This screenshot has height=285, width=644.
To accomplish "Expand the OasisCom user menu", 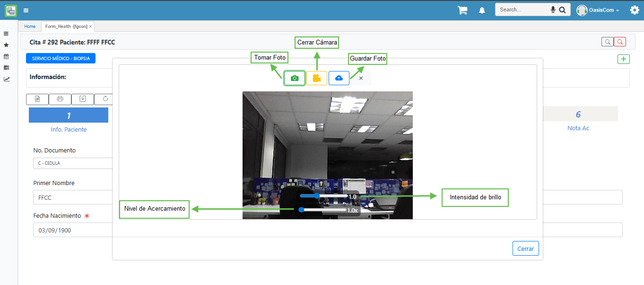I will point(599,10).
